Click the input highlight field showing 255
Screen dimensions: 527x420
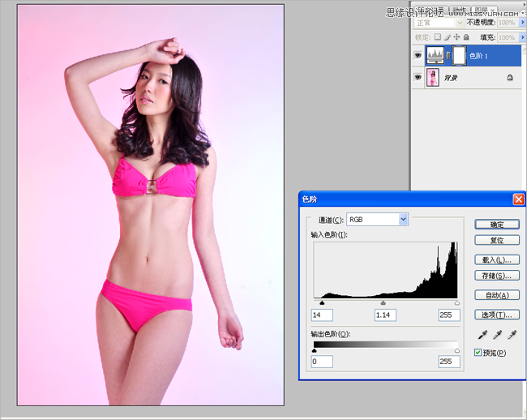(x=449, y=315)
